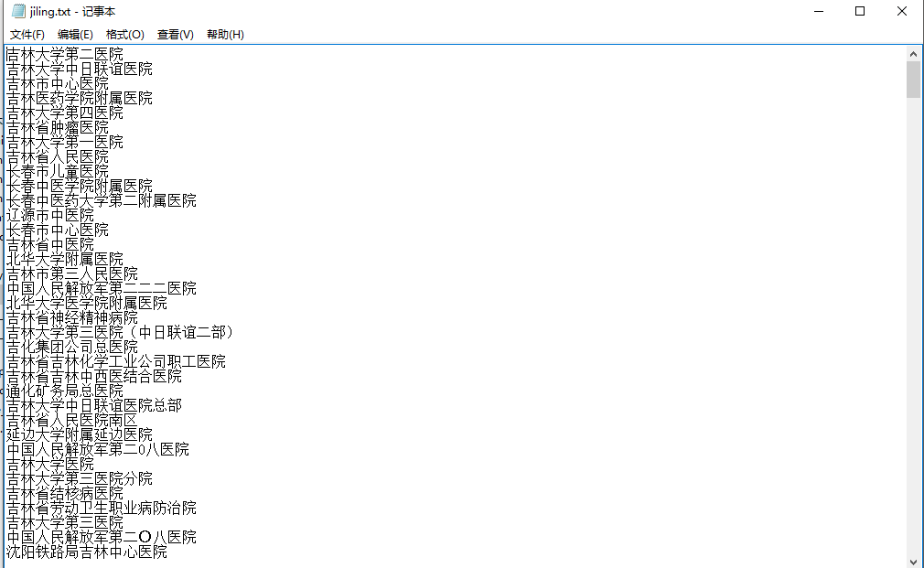The height and width of the screenshot is (568, 924).
Task: Minimize the Notepad window
Action: click(818, 11)
